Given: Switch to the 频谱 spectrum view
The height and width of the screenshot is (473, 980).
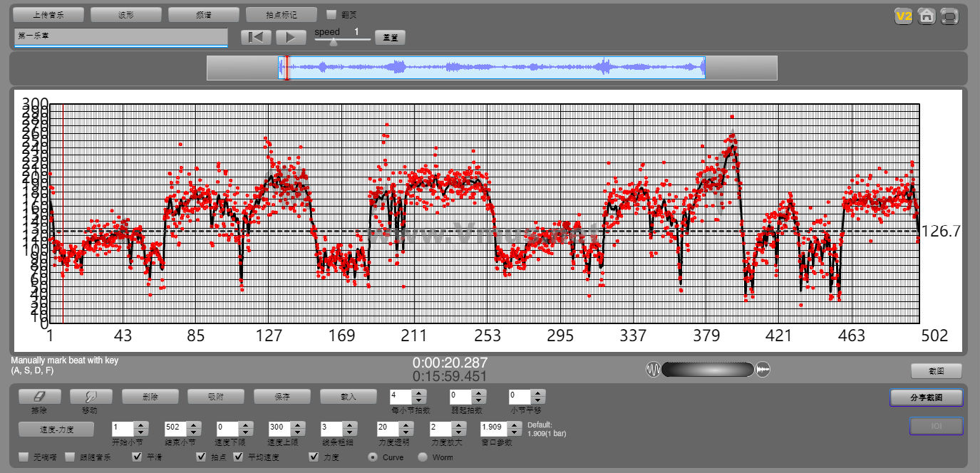Looking at the screenshot, I should click(203, 14).
